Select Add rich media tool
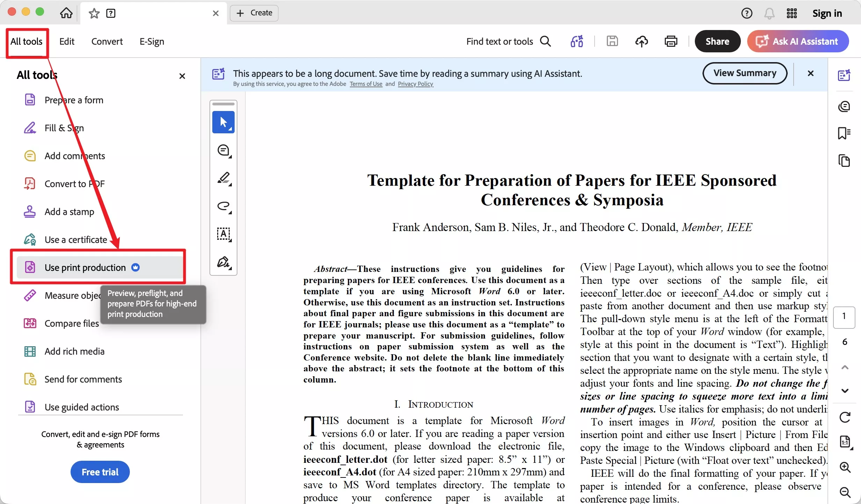 pyautogui.click(x=100, y=351)
